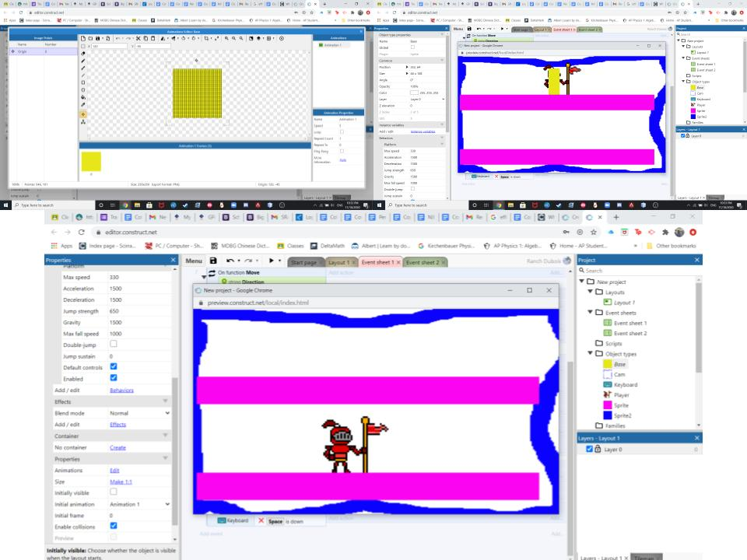The height and width of the screenshot is (560, 747).
Task: Collapse the Container section in bottom Properties panel
Action: tap(165, 436)
